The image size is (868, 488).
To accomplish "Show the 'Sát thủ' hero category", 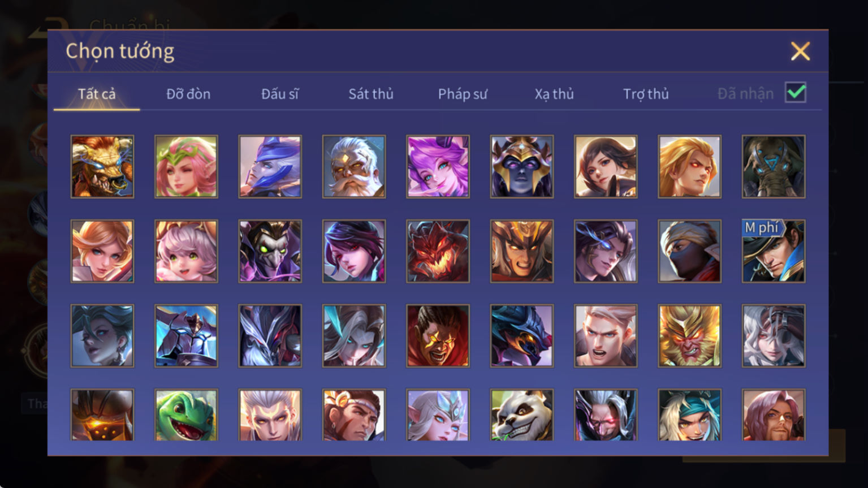I will pyautogui.click(x=371, y=94).
